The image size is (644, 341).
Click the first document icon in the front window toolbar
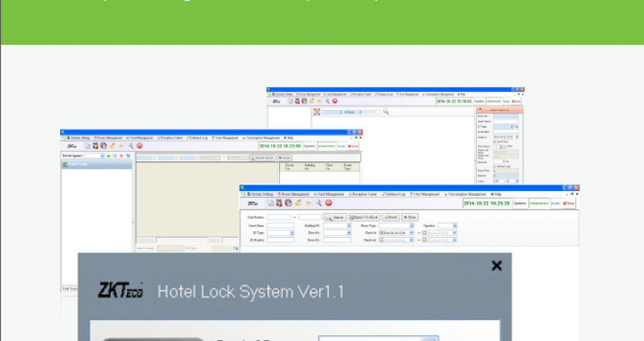[268, 202]
